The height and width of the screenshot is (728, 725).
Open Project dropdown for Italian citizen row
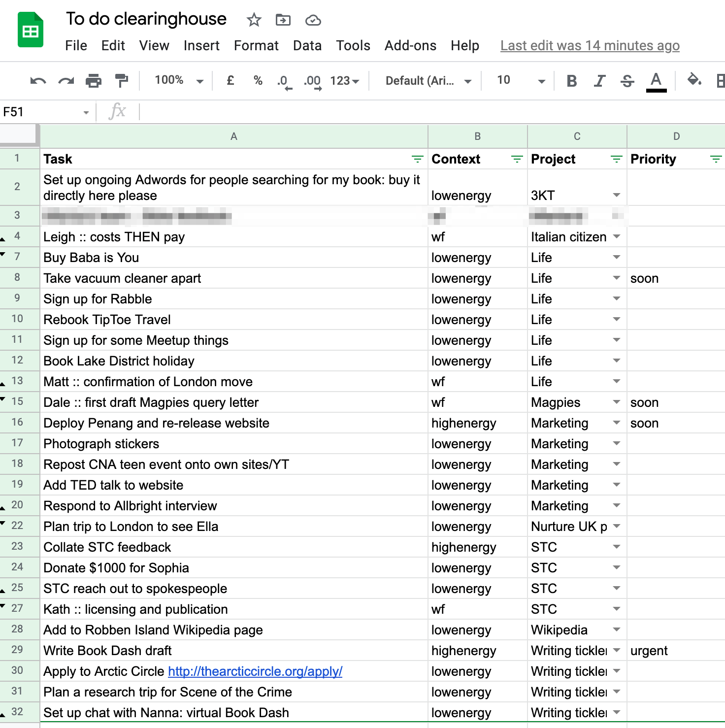[x=616, y=237]
